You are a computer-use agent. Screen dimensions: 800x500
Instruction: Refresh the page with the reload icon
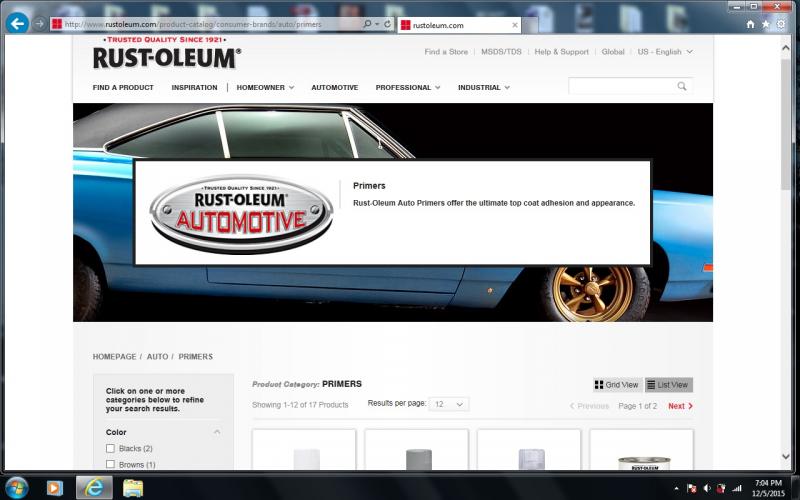pos(388,24)
